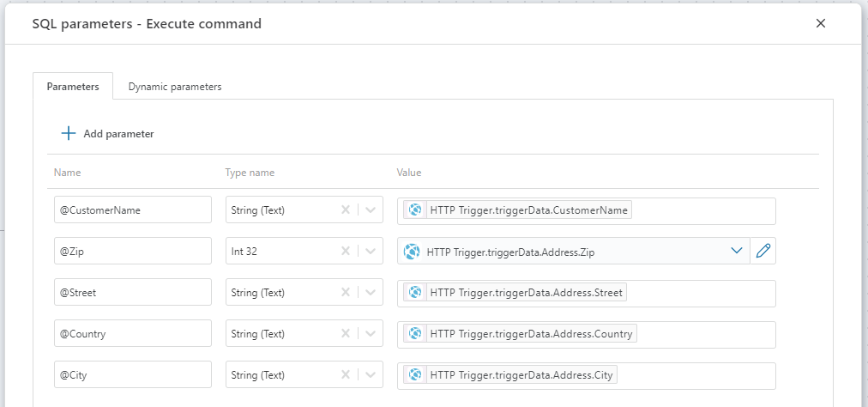Clear the @Street type with X icon
This screenshot has width=868, height=407.
[x=346, y=292]
